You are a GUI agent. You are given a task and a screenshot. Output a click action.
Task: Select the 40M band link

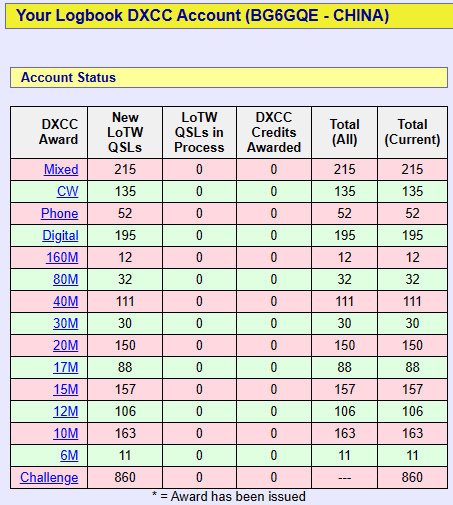66,301
